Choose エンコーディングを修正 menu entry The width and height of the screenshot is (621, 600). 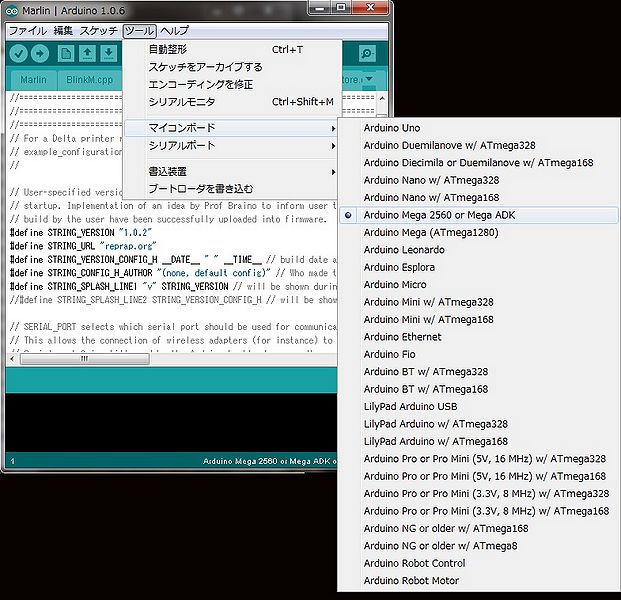pyautogui.click(x=231, y=84)
